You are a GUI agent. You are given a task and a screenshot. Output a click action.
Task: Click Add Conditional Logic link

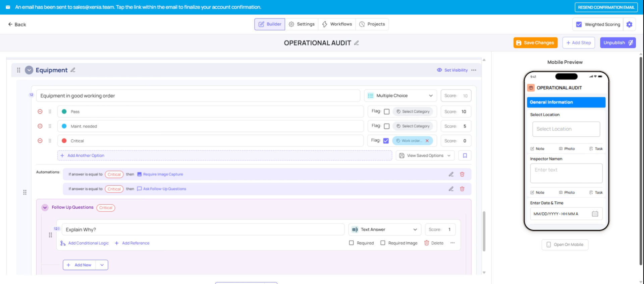tap(85, 243)
